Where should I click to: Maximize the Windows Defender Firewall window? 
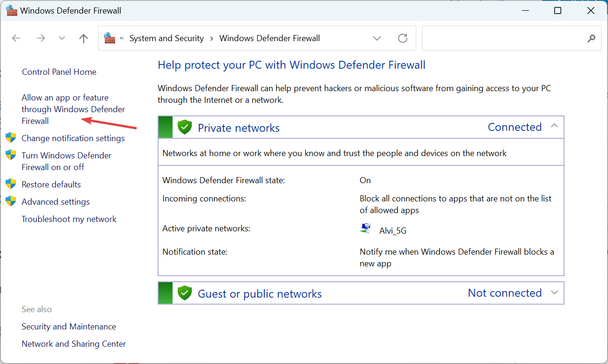pyautogui.click(x=557, y=10)
